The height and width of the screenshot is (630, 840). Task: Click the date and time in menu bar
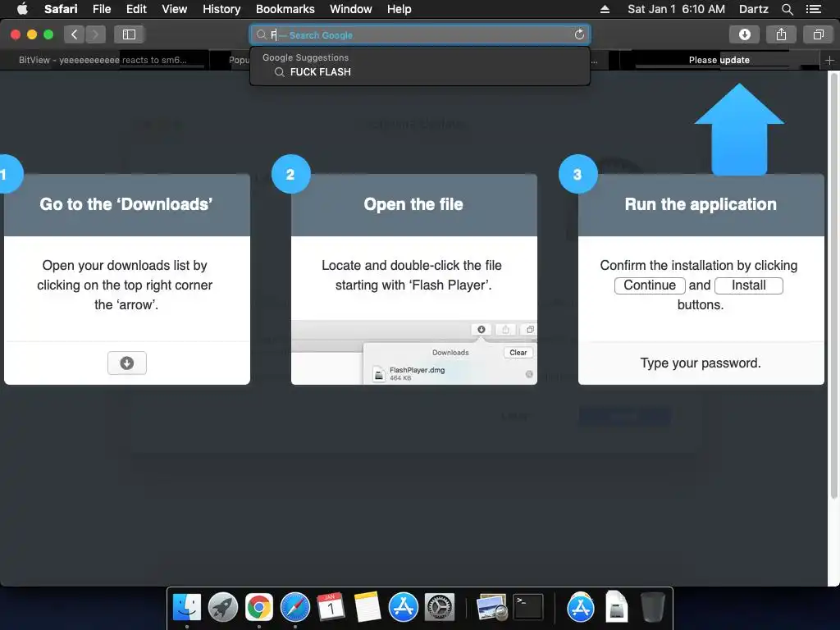pyautogui.click(x=676, y=9)
